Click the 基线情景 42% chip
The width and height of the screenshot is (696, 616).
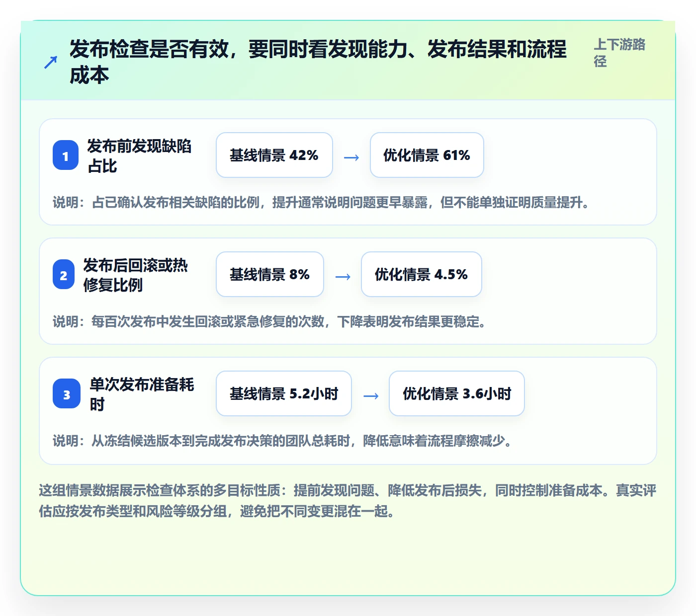point(274,155)
